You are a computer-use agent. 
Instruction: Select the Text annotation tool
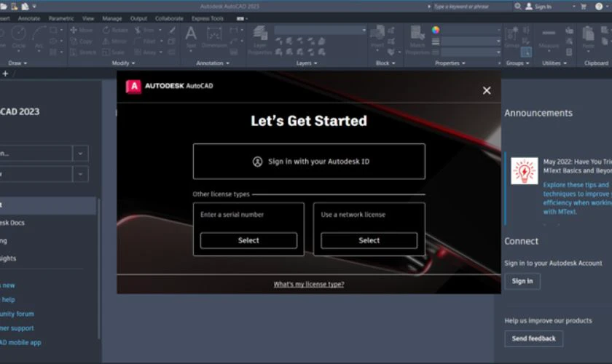(x=191, y=37)
